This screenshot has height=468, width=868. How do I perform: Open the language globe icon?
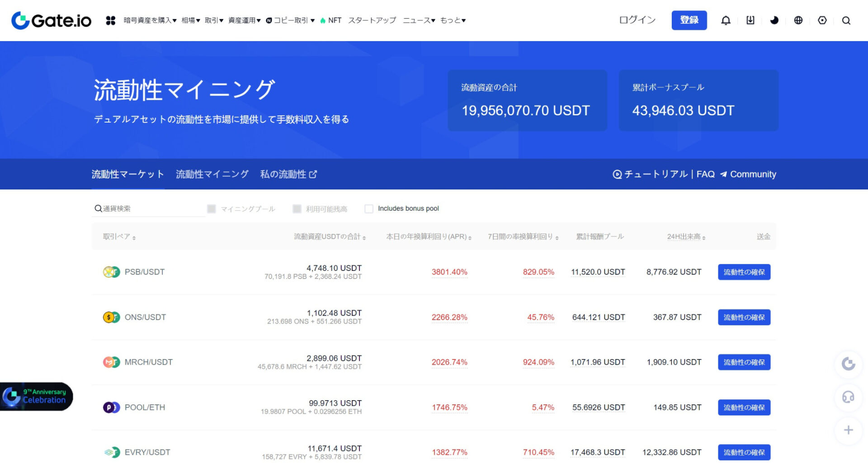tap(798, 20)
